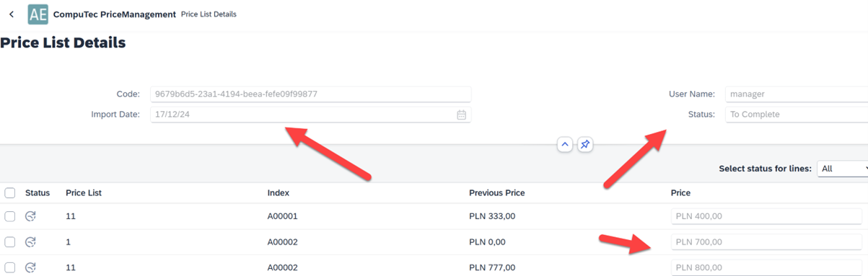Image resolution: width=868 pixels, height=276 pixels.
Task: Check the box for the PLN 777,00 row
Action: click(x=10, y=267)
